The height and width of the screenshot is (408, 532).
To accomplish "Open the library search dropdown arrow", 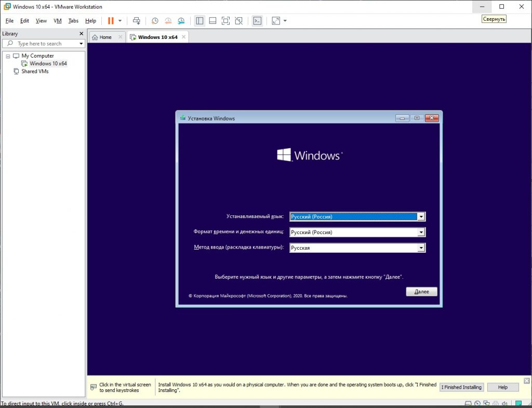I will pos(81,44).
